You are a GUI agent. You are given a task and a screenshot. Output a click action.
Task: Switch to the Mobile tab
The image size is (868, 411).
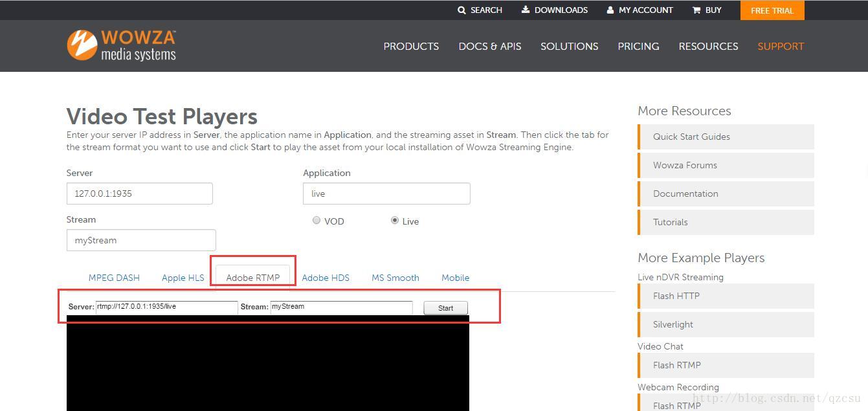click(x=456, y=278)
